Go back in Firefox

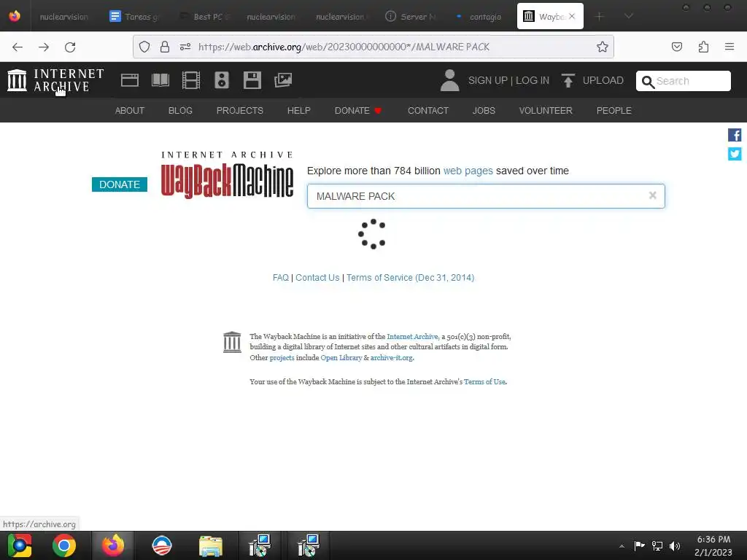coord(18,47)
